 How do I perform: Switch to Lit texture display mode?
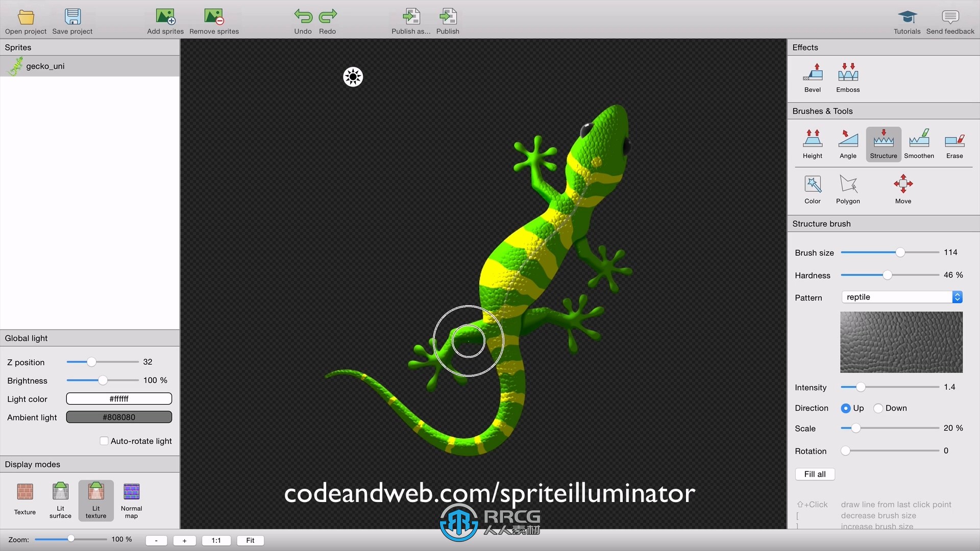(x=96, y=500)
